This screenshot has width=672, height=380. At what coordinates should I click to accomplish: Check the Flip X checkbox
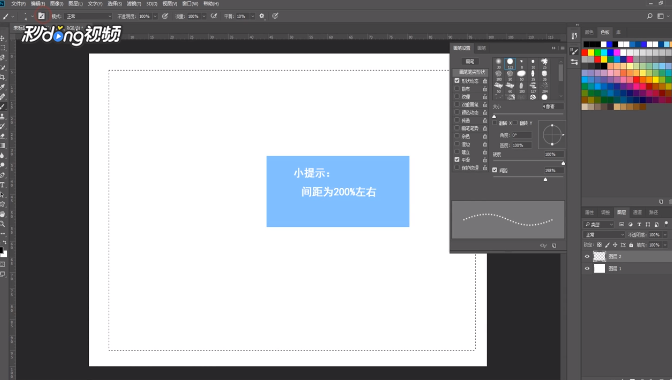495,123
